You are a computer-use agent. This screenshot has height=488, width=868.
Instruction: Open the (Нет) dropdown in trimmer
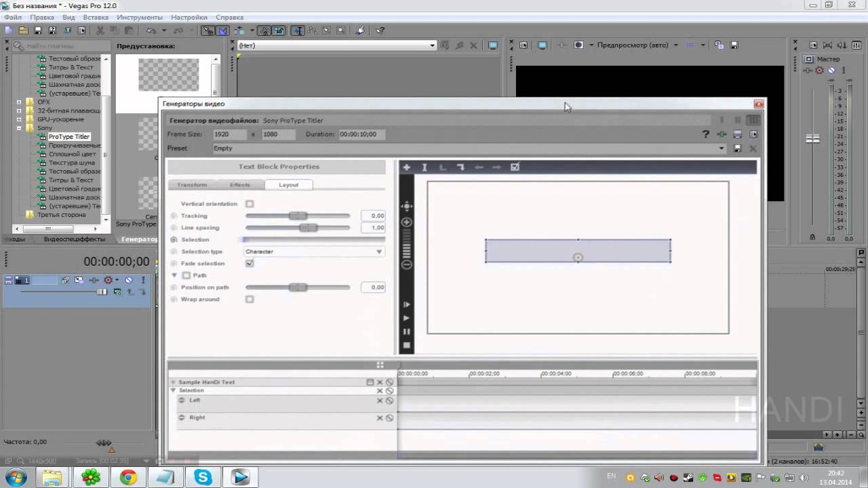click(336, 45)
